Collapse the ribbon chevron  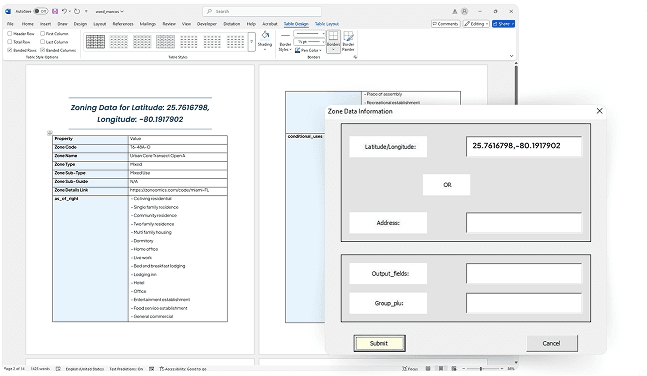pos(511,56)
